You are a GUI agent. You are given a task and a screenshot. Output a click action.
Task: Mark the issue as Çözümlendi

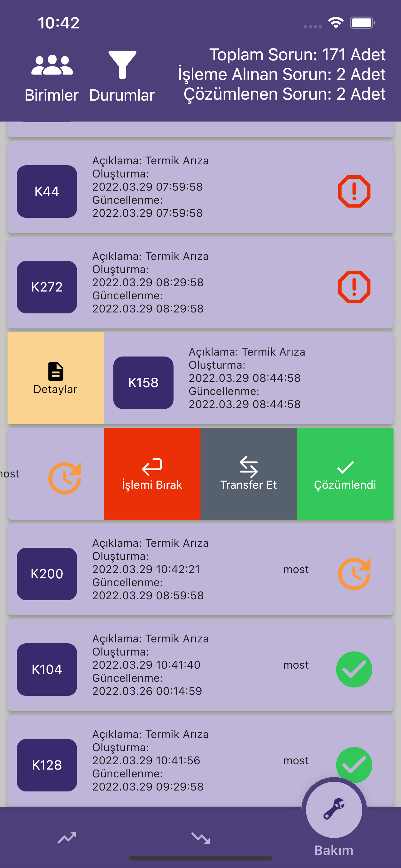tap(345, 474)
